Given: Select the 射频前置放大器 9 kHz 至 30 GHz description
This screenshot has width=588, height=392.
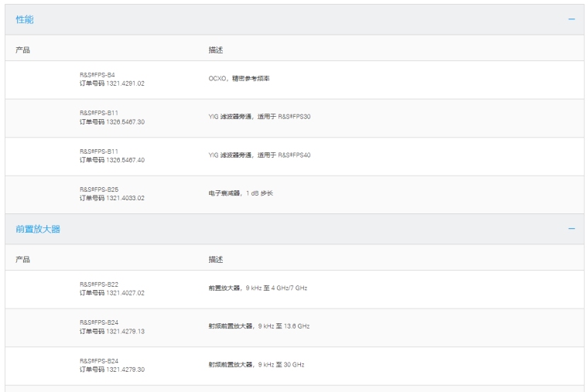Looking at the screenshot, I should (x=256, y=365).
